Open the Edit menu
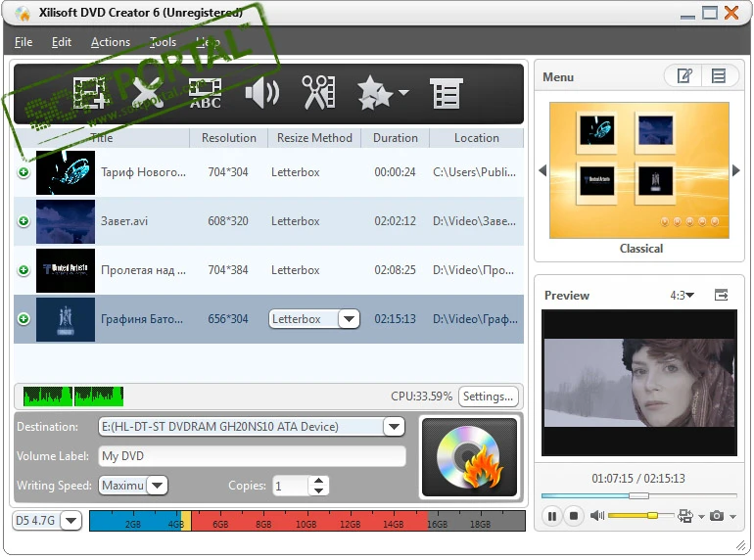Screen dimensions: 754x560 (62, 42)
